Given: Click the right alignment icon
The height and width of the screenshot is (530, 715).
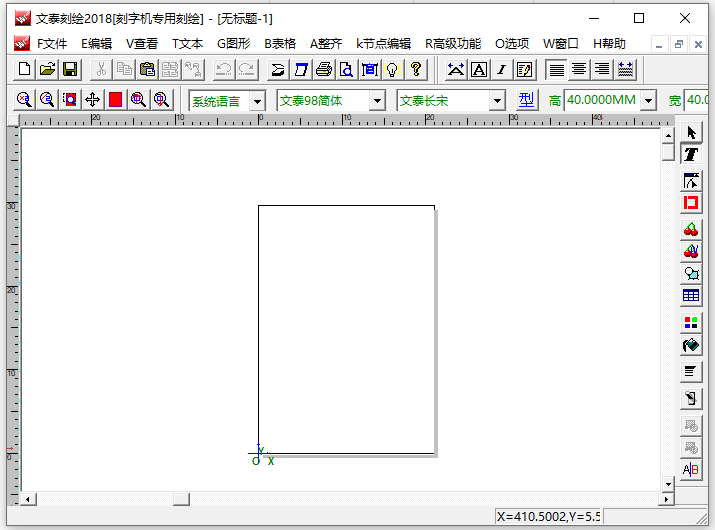Looking at the screenshot, I should (602, 70).
